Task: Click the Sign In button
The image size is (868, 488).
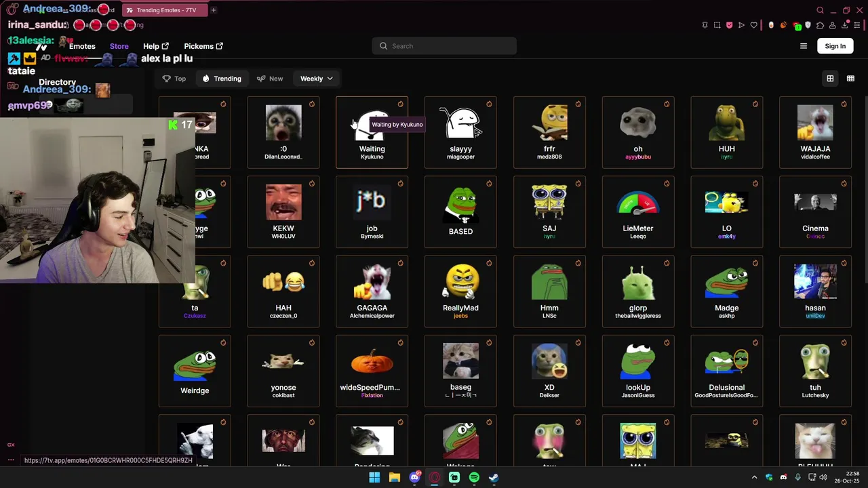Action: 835,46
